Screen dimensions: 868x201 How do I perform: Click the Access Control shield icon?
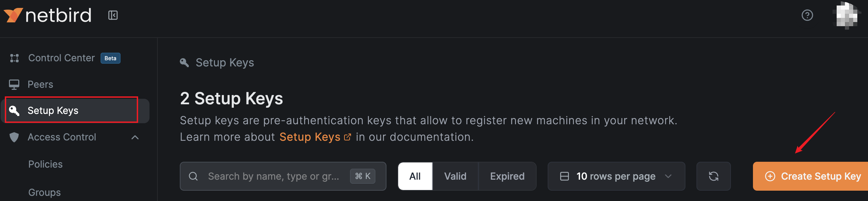click(14, 137)
